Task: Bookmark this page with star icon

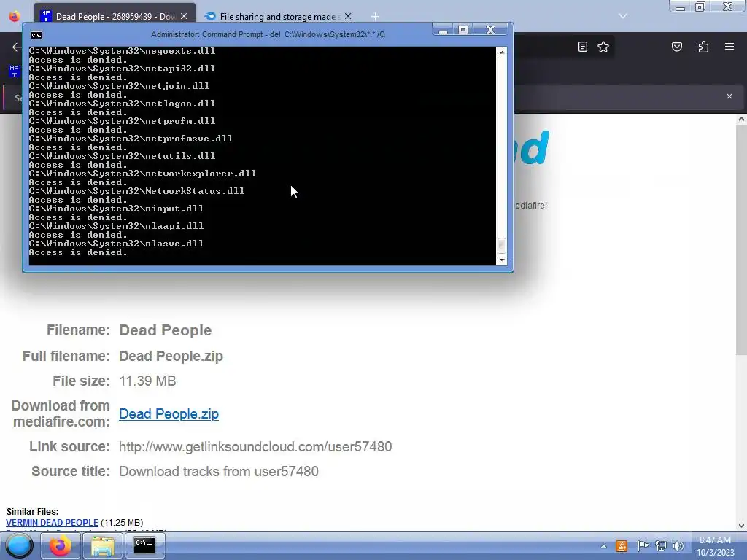Action: coord(603,47)
